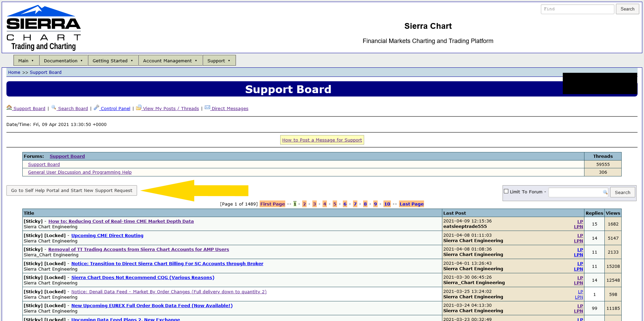The width and height of the screenshot is (644, 321).
Task: Open New Upcoming EUREX Full Order Book thread
Action: 152,306
